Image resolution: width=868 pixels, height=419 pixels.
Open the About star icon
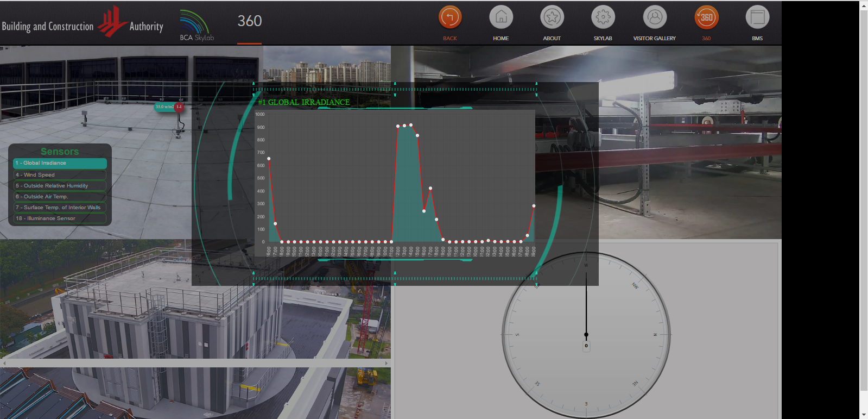tap(552, 18)
